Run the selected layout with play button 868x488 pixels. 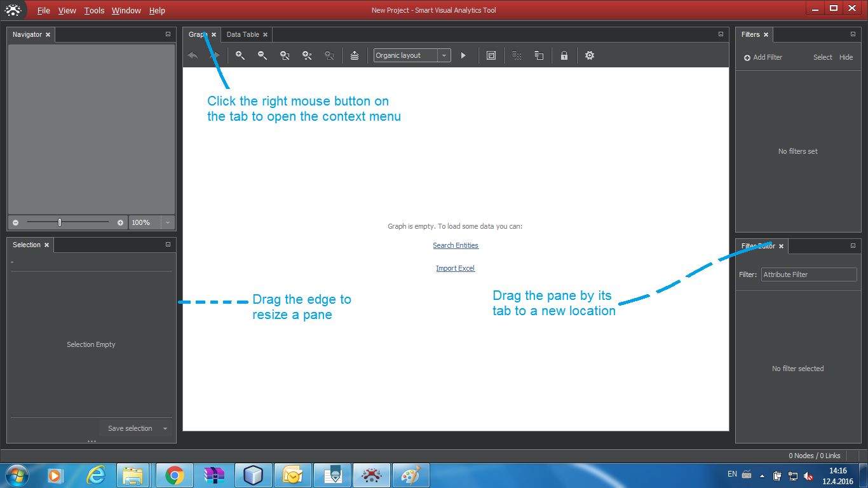coord(463,55)
